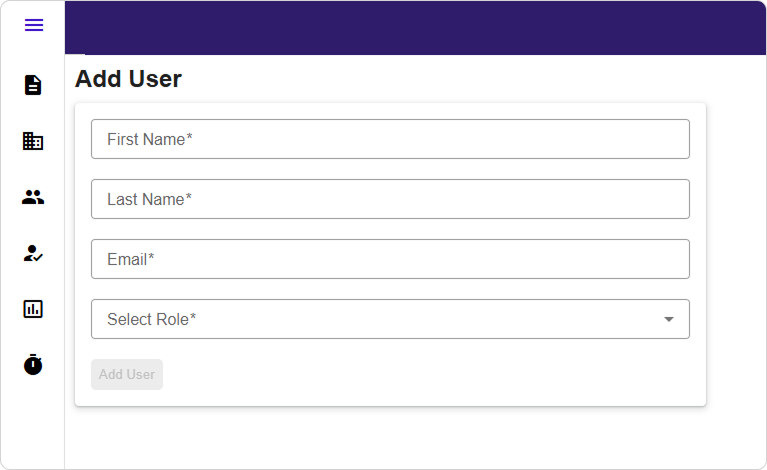The width and height of the screenshot is (767, 470).
Task: Click the 'Last Name*' label text
Action: click(149, 199)
